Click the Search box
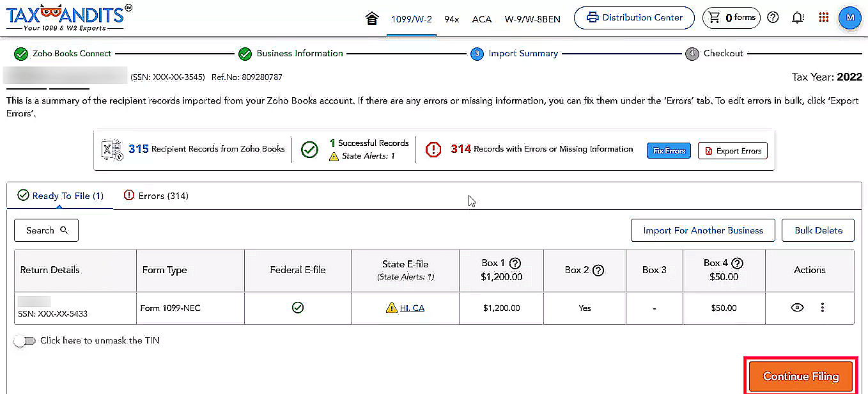The image size is (868, 394). click(46, 230)
